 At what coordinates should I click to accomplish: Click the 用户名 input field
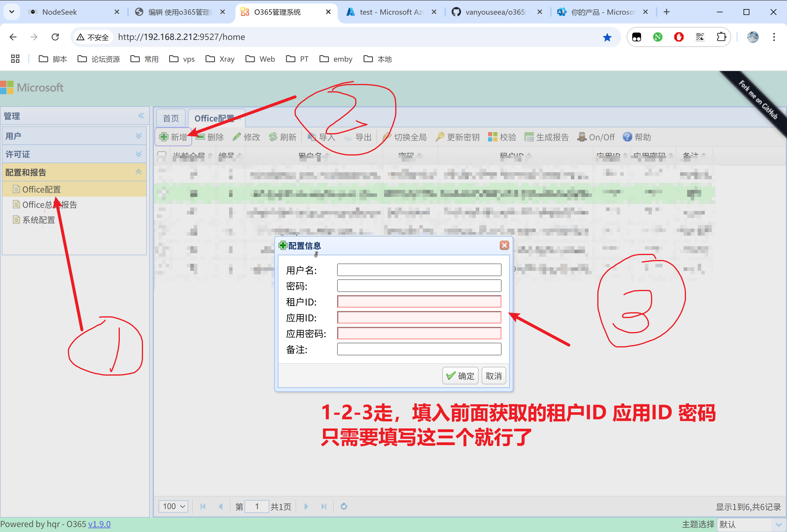[x=419, y=270]
